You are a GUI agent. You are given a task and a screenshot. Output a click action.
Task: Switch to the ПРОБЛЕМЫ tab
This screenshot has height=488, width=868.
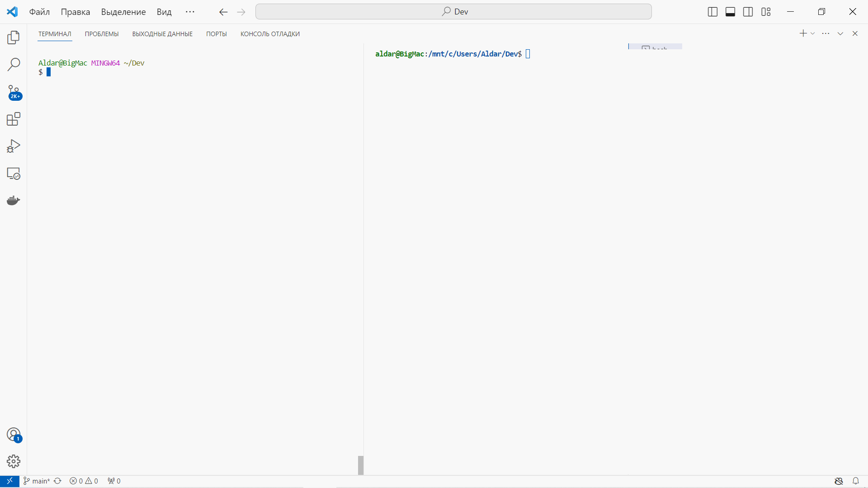101,33
